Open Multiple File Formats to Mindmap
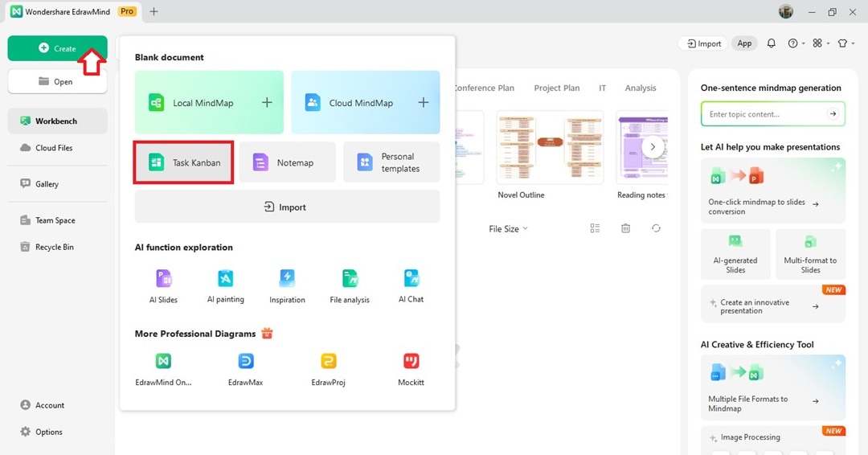Screen dimensions: 868x455 point(773,387)
